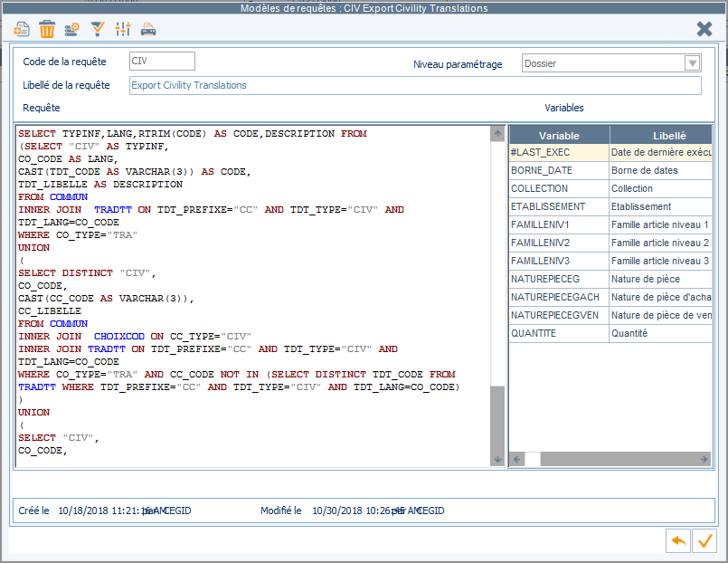This screenshot has height=563, width=728.
Task: Validate with the orange checkmark button
Action: 704,540
